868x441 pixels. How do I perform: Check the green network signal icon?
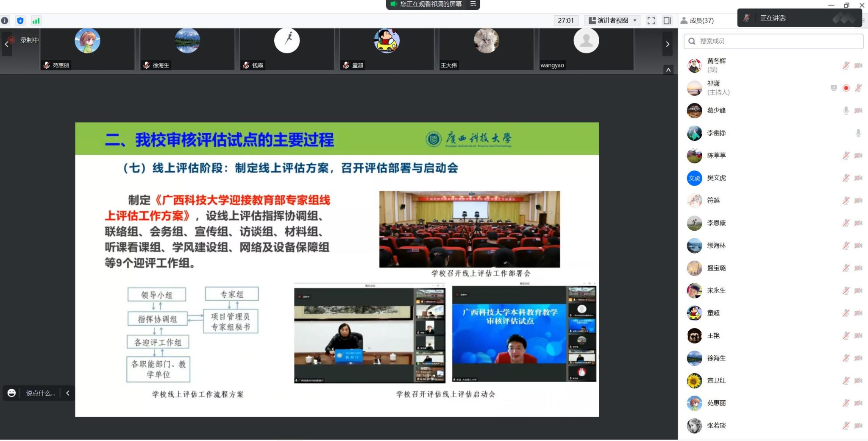click(36, 20)
